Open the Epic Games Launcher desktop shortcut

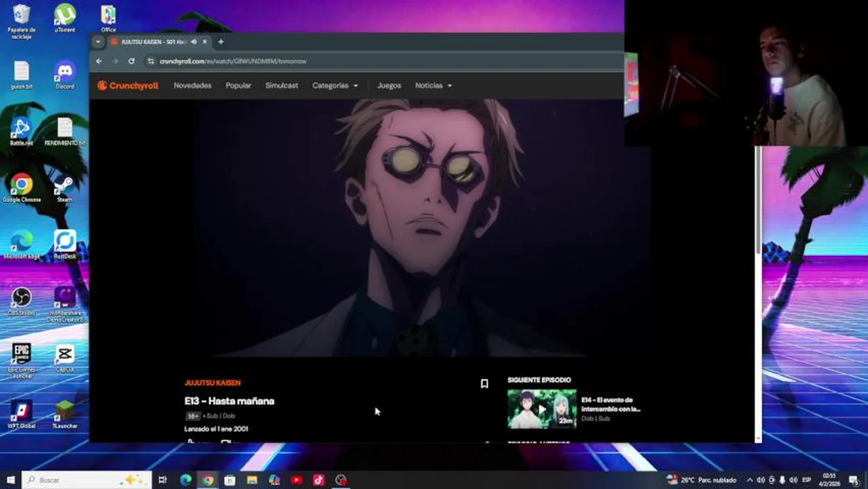tap(22, 360)
